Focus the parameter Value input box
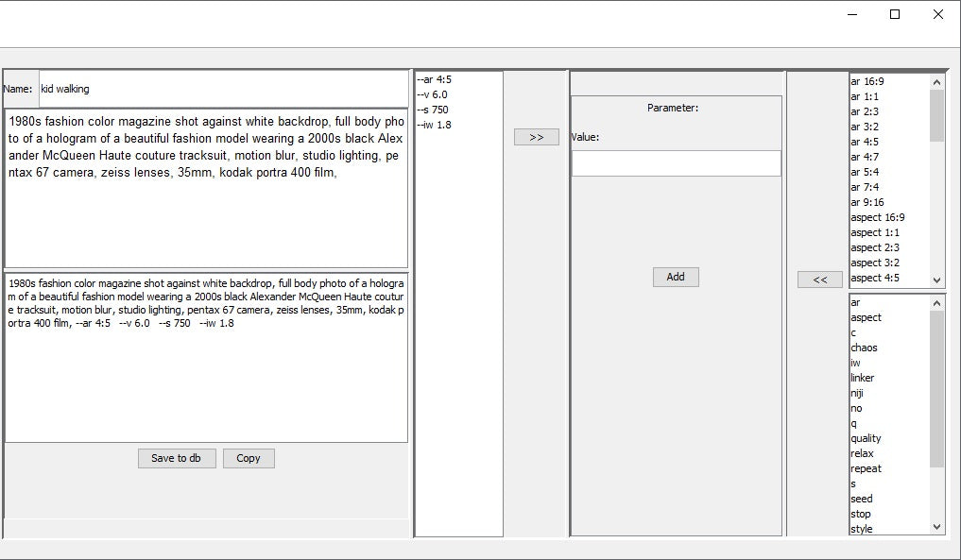 click(x=676, y=163)
